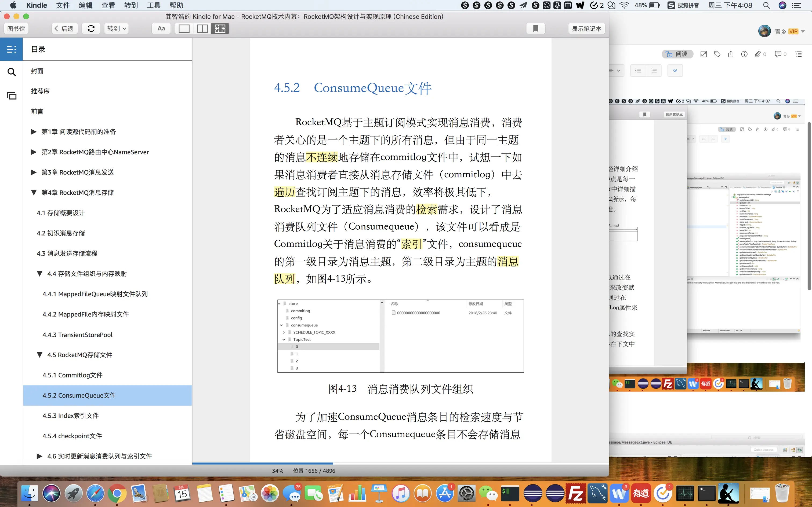This screenshot has width=812, height=507.
Task: Switch to single-column page layout
Action: 184,28
